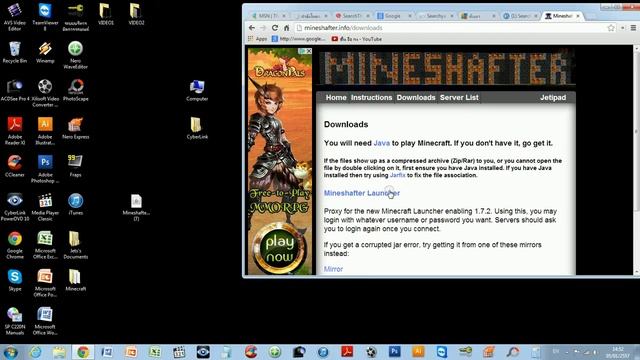Viewport: 640px width, 360px height.
Task: Select the CCleaner desktop icon
Action: pos(15,166)
